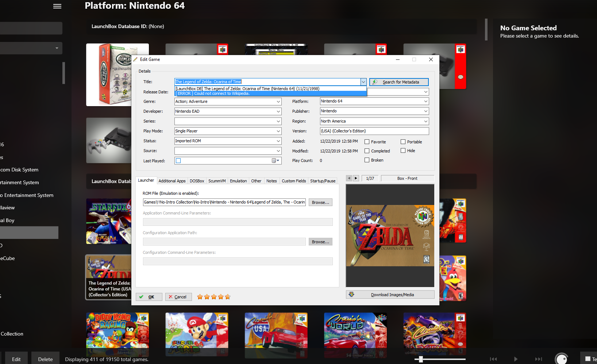
Task: Click the pencil icon in Edit Game title
Action: pos(135,59)
